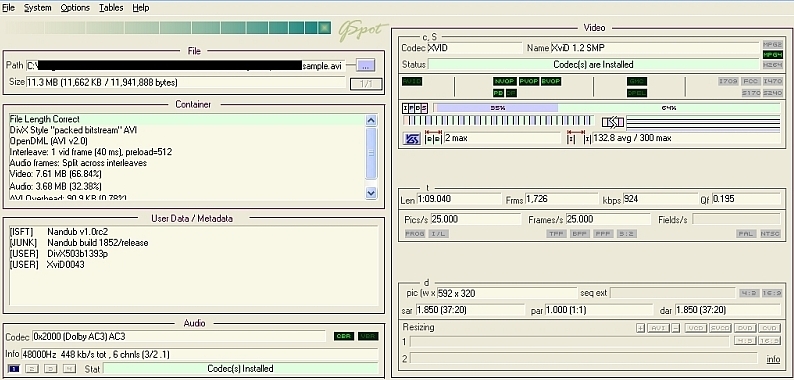Click the I/P/B/S frame type legend icon

coord(415,108)
